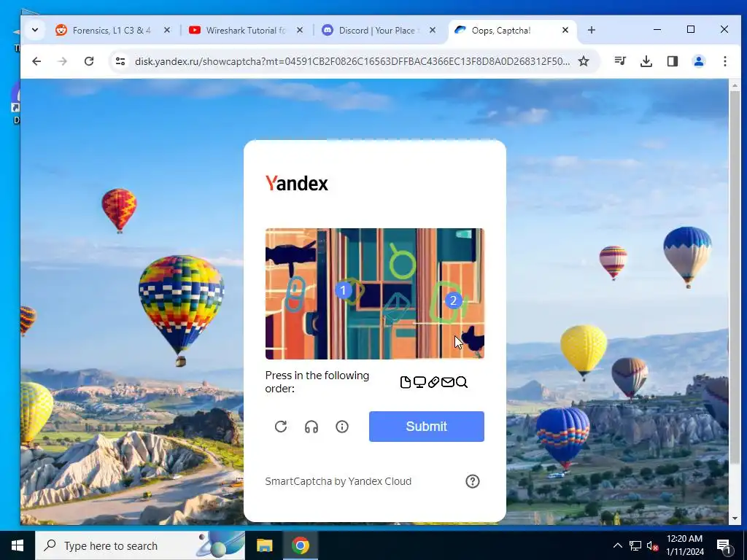This screenshot has width=747, height=560.
Task: Open the Chrome profile avatar
Action: point(698,61)
